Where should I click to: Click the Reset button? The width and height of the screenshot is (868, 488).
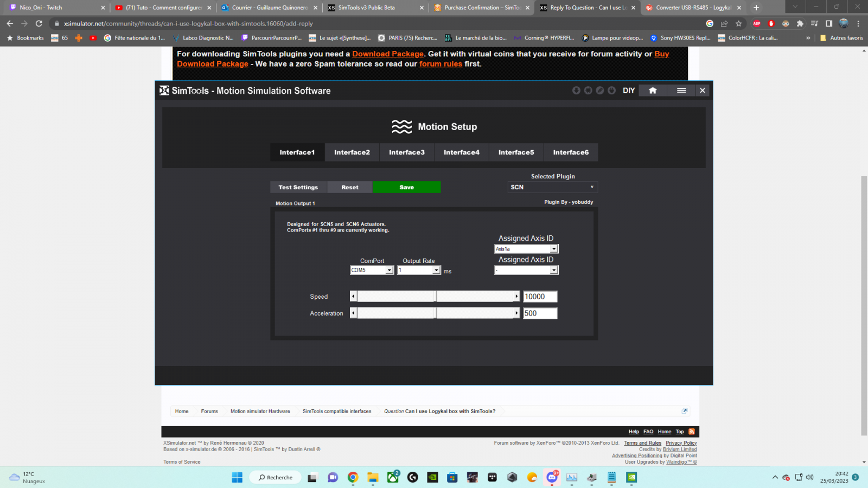click(x=350, y=187)
